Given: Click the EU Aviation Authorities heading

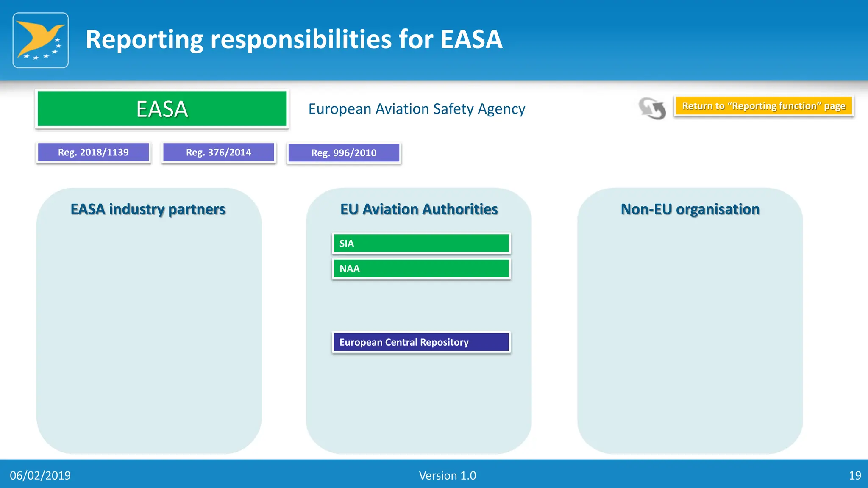Looking at the screenshot, I should coord(419,209).
